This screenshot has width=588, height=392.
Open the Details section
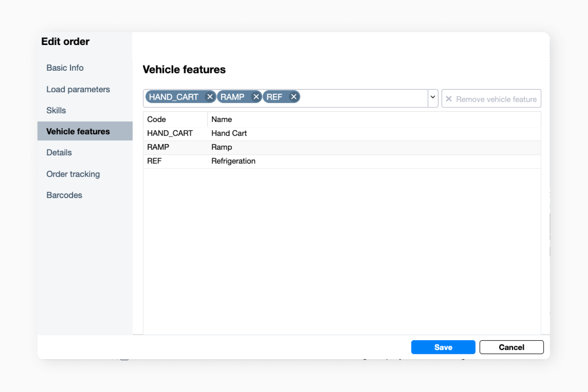click(x=59, y=153)
